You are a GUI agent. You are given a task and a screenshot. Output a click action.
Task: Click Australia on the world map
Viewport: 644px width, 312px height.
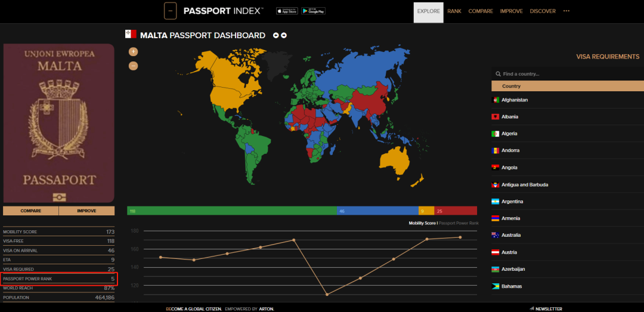pyautogui.click(x=394, y=160)
